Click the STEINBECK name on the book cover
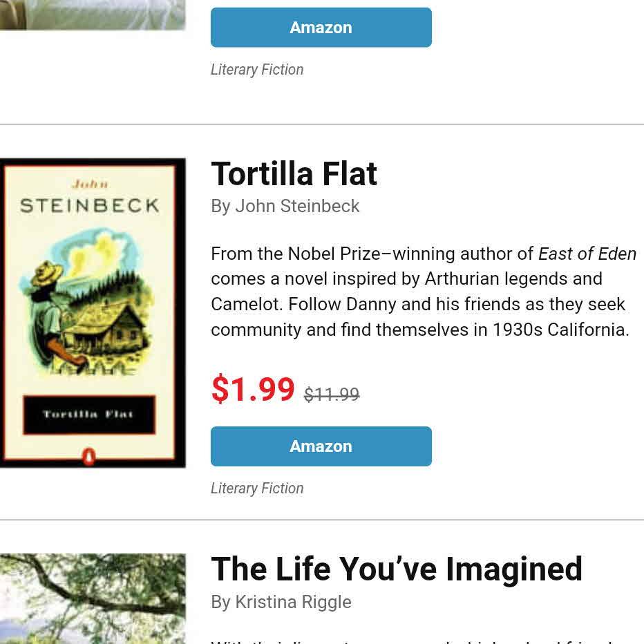This screenshot has height=644, width=644. [89, 206]
